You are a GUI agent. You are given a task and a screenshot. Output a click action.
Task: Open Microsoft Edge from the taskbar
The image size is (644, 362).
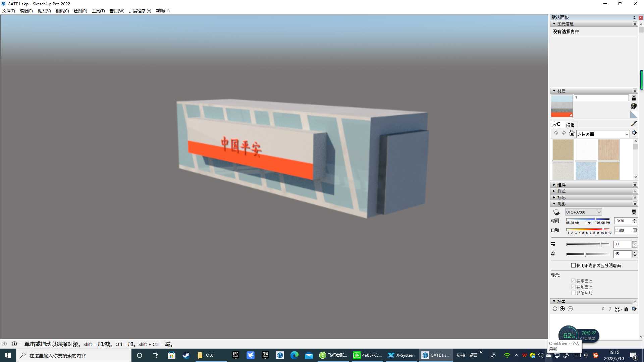click(x=294, y=355)
